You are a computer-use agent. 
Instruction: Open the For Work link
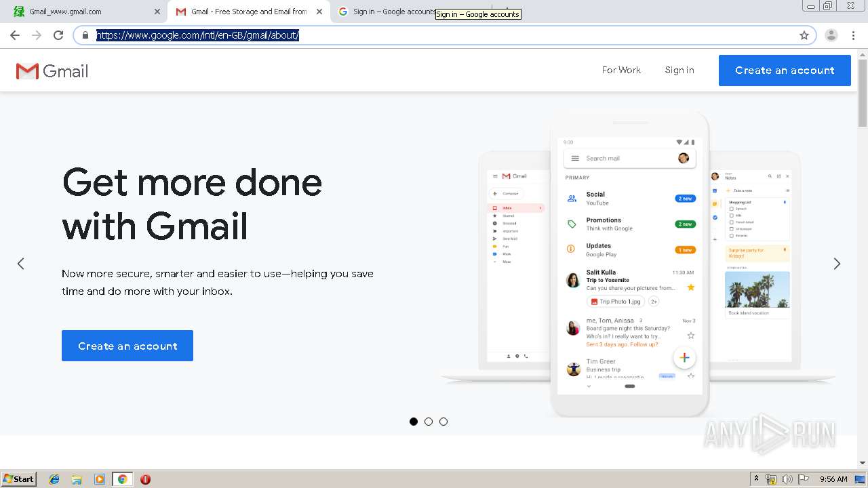[x=621, y=70]
